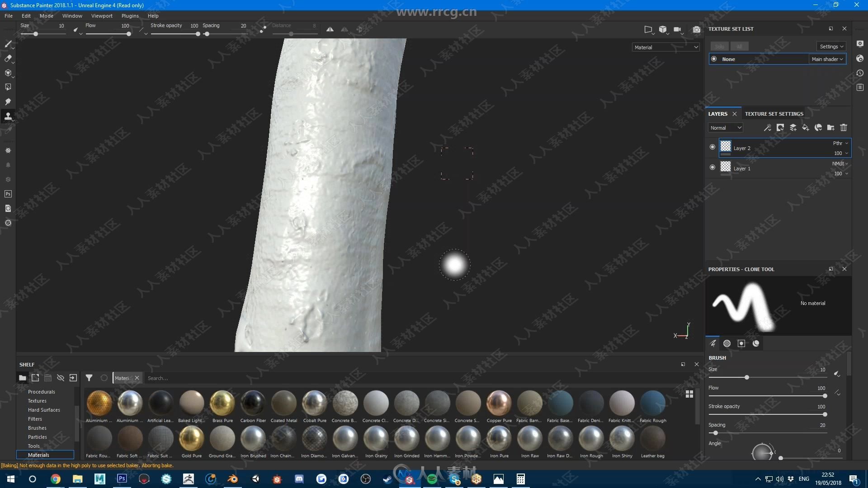The height and width of the screenshot is (488, 868).
Task: Open the Normal blend mode dropdown
Action: 724,127
